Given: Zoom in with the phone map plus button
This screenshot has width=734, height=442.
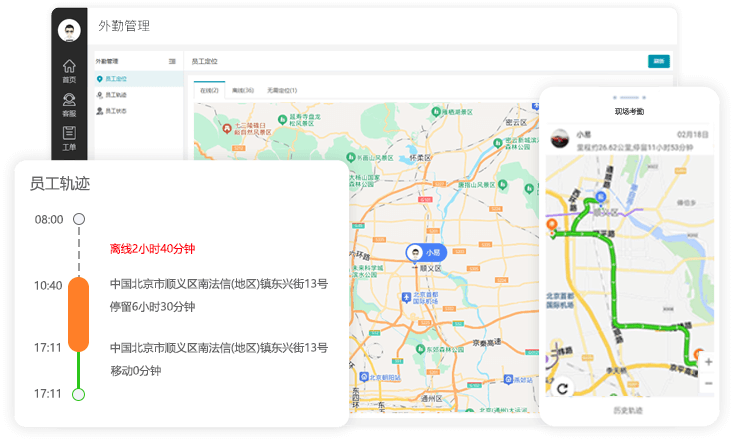Looking at the screenshot, I should pyautogui.click(x=708, y=362).
